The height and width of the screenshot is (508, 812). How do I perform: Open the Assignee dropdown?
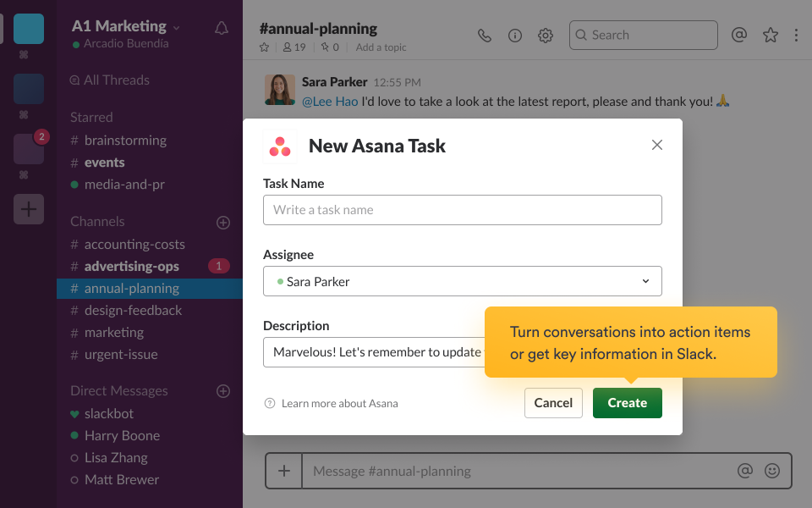pos(462,280)
